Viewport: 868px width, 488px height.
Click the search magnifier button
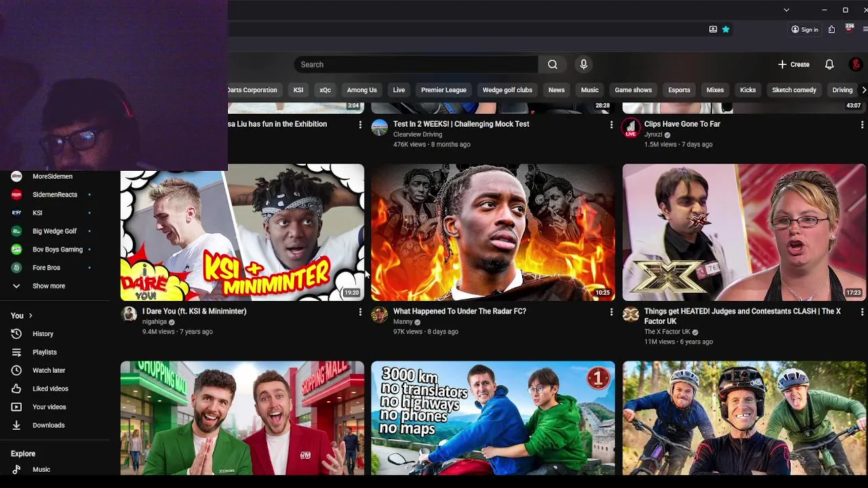coord(553,64)
